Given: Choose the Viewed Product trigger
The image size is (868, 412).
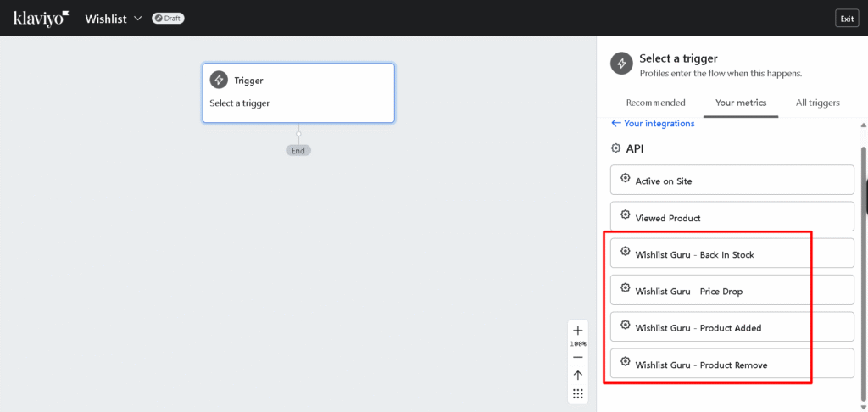Looking at the screenshot, I should pos(732,216).
